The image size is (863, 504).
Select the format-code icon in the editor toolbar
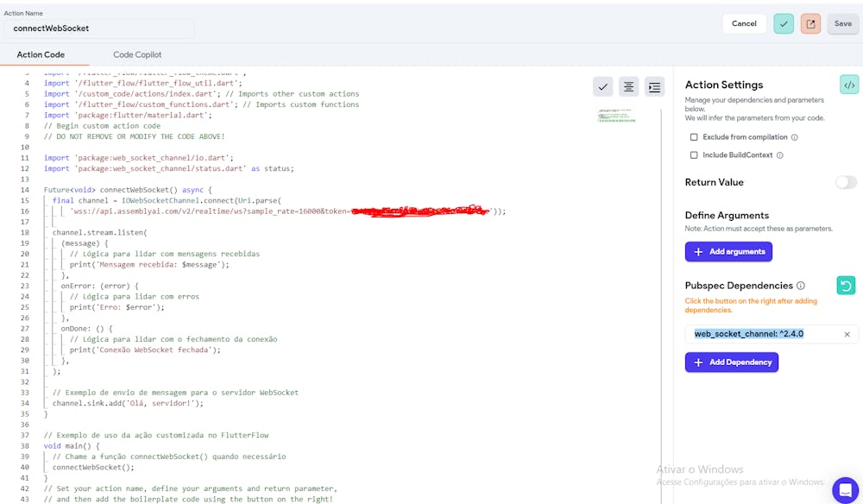(x=629, y=86)
